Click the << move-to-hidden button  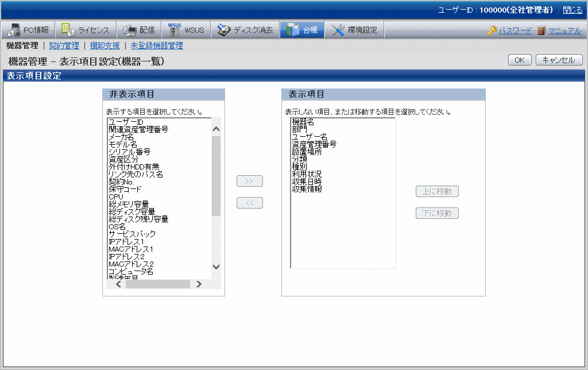[x=250, y=203]
